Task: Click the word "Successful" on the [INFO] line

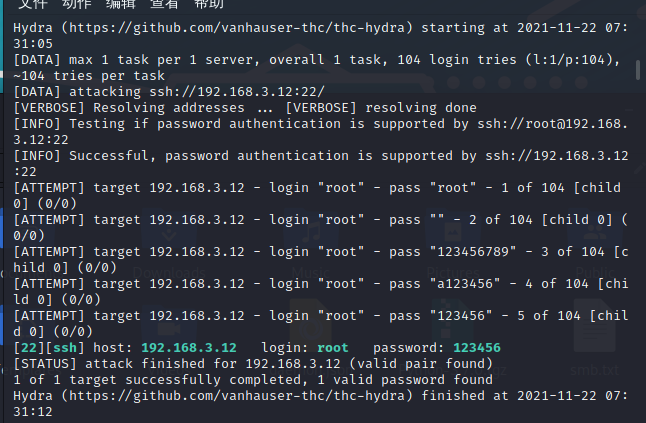Action: click(x=105, y=155)
